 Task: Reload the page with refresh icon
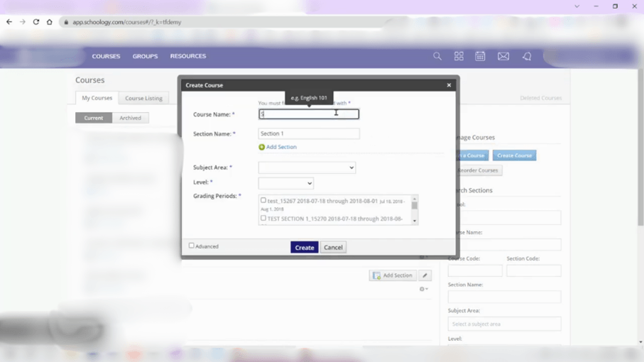point(36,22)
